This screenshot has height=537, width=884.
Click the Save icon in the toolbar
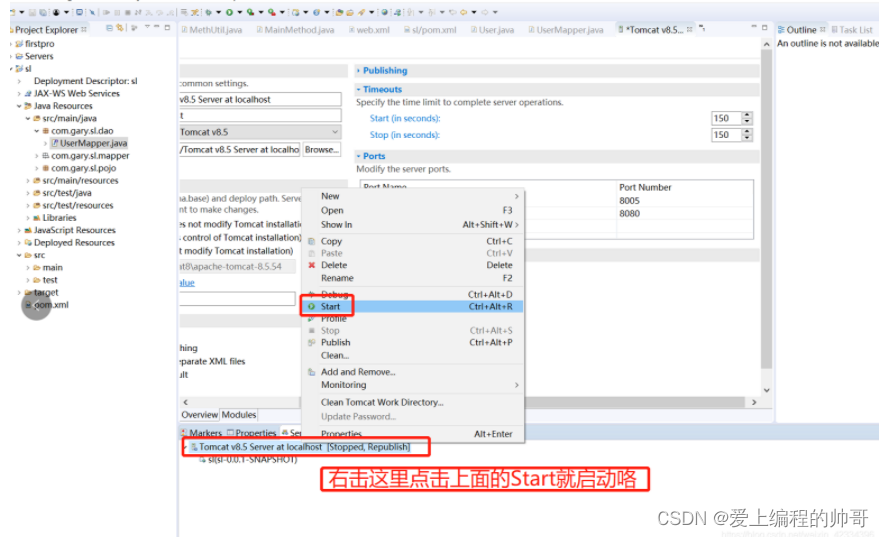pos(32,12)
